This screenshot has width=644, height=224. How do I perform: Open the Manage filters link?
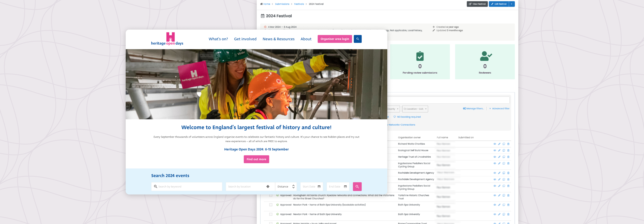pos(473,108)
